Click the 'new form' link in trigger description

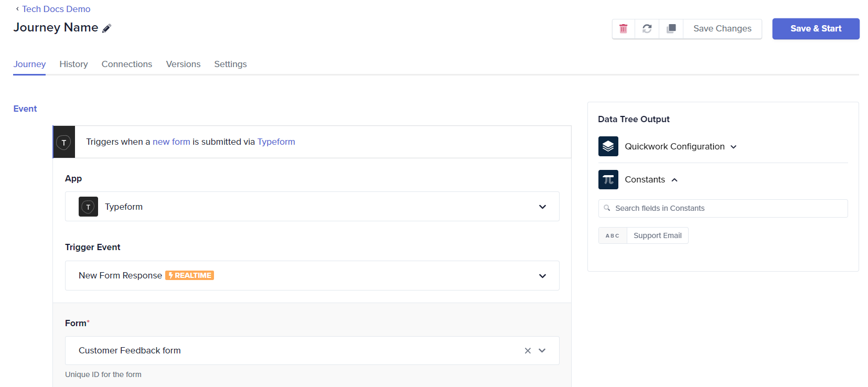(172, 142)
